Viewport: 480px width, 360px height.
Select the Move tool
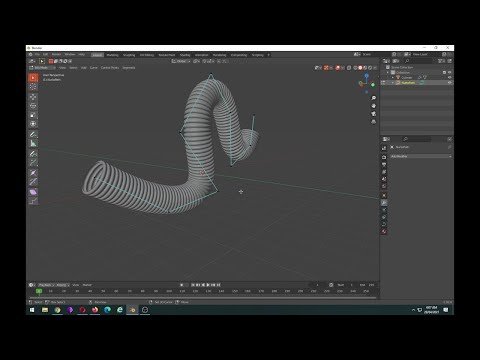click(33, 97)
